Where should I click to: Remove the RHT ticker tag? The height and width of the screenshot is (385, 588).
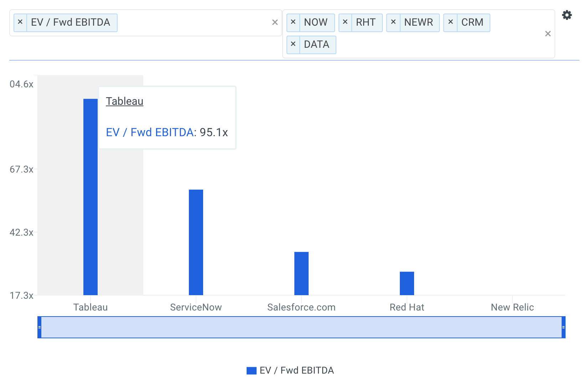[345, 22]
